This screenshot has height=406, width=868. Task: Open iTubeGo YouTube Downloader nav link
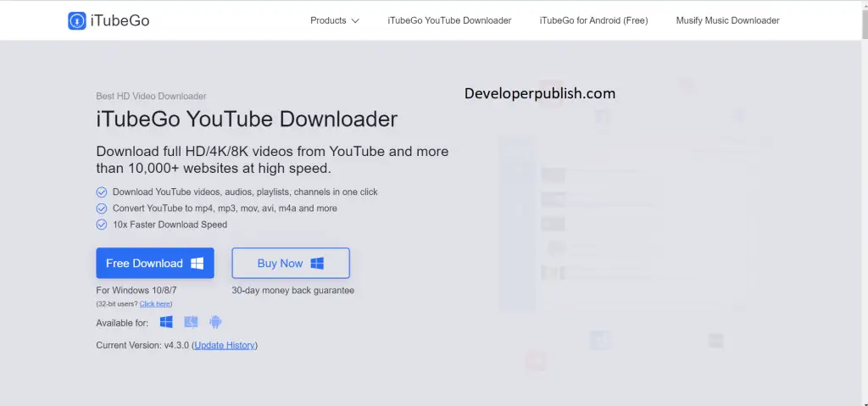(x=449, y=20)
